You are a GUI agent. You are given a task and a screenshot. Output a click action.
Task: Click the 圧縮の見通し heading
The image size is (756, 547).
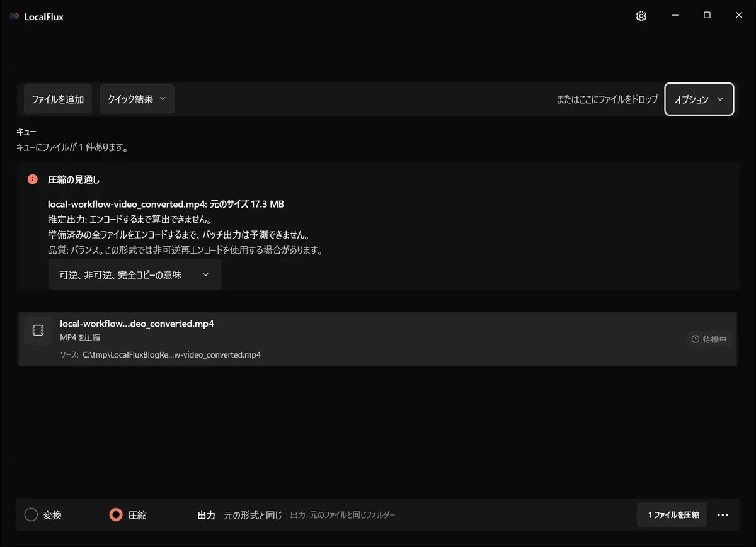[74, 179]
